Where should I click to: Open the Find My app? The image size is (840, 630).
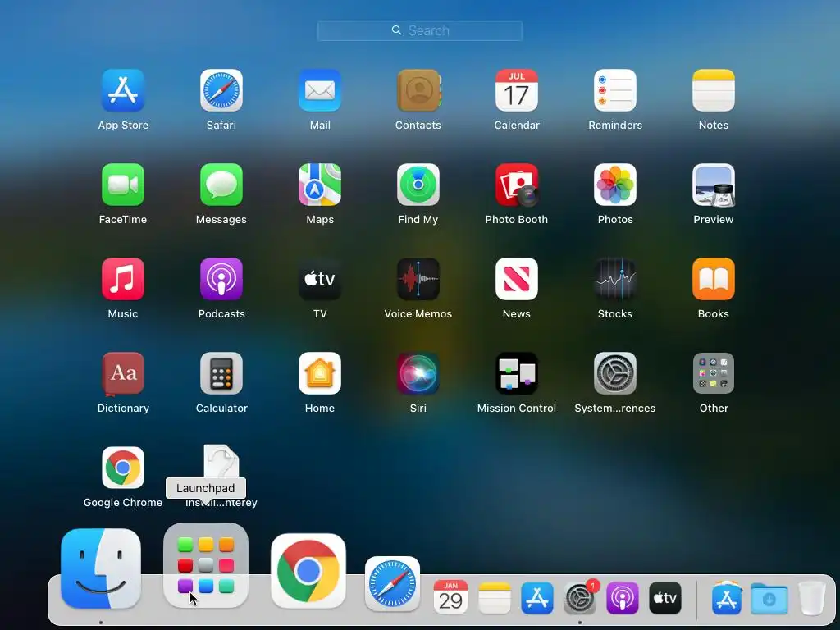click(418, 185)
